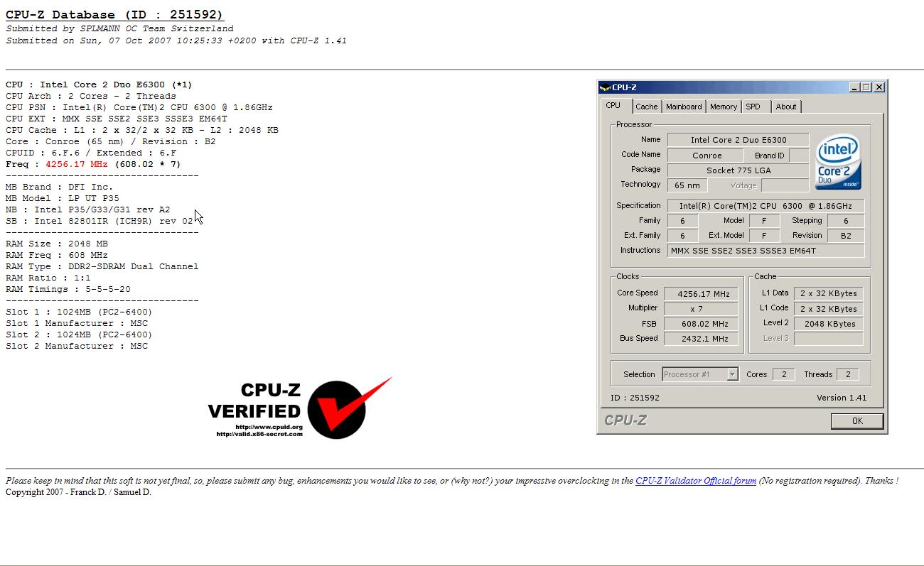Open the Cache tab

(x=646, y=107)
